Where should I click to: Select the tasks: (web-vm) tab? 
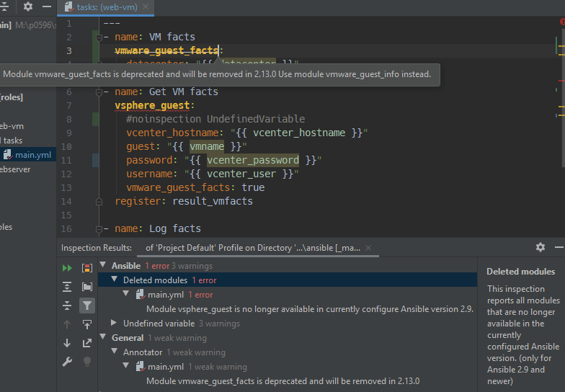click(x=105, y=7)
